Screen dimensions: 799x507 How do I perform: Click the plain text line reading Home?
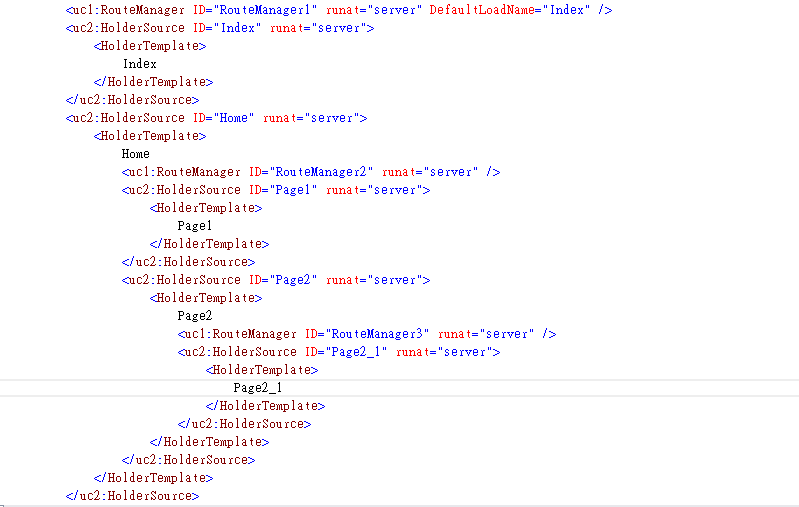(136, 154)
